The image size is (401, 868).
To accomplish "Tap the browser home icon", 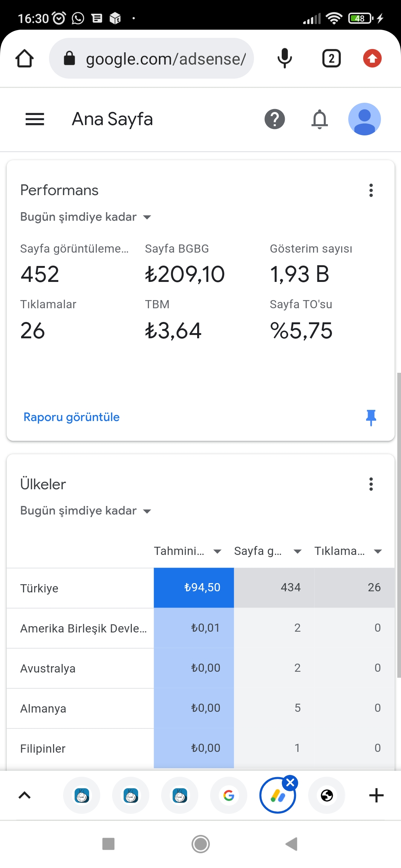I will (25, 58).
